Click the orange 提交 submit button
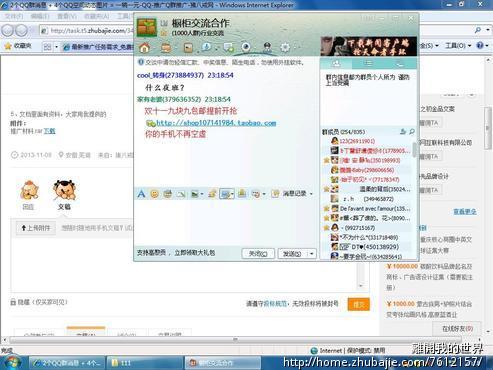This screenshot has height=370, width=493. point(359,304)
